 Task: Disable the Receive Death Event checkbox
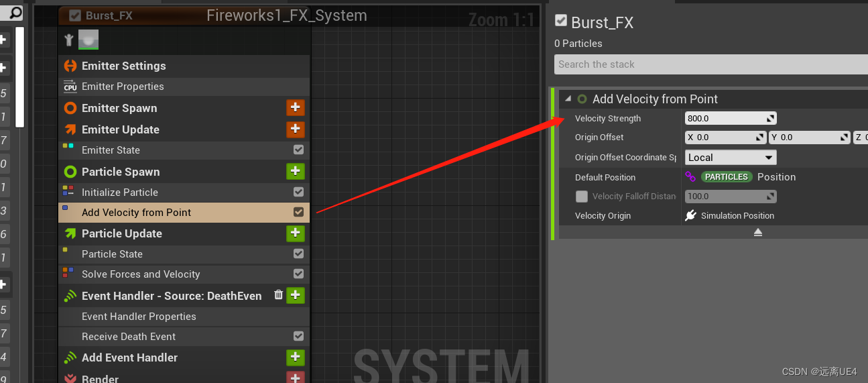tap(298, 336)
